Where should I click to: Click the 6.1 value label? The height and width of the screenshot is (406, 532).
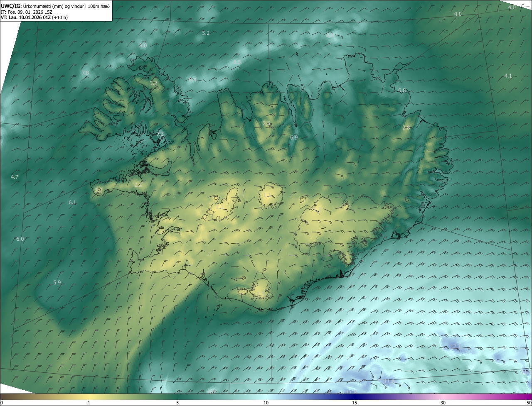(72, 202)
